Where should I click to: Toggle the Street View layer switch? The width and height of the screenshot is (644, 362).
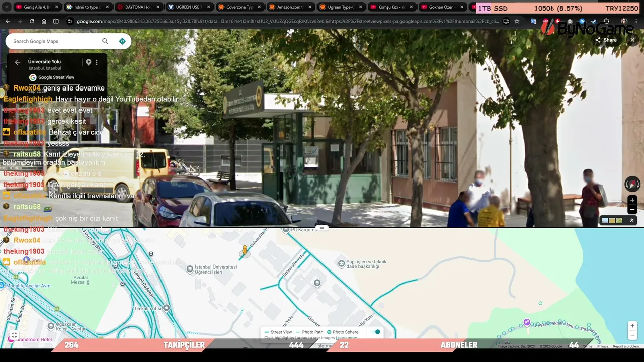point(375,332)
